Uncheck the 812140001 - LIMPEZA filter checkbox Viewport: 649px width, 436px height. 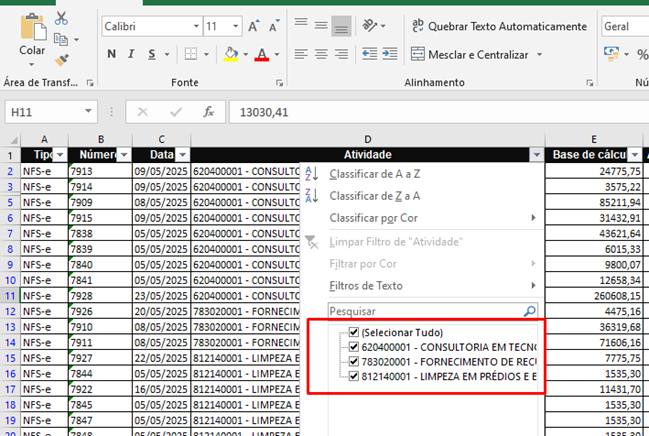(x=355, y=376)
